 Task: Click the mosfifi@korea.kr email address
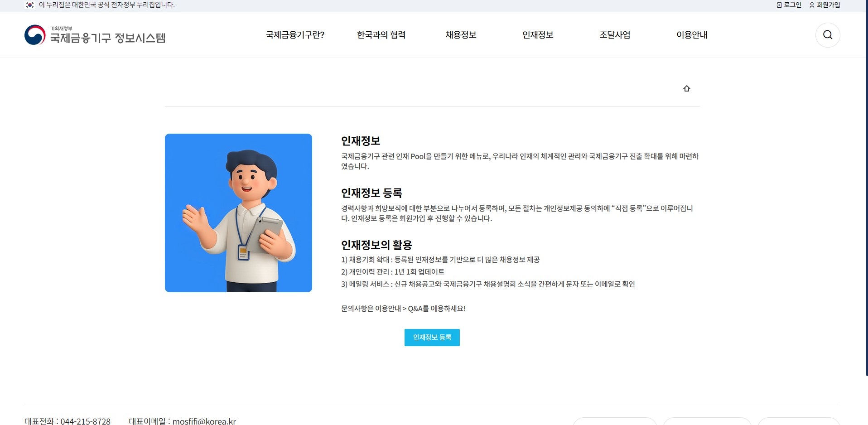click(204, 421)
